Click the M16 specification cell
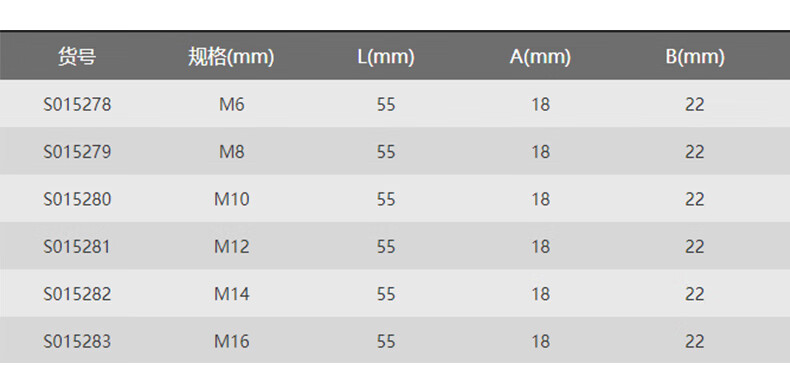790x384 pixels. click(232, 341)
